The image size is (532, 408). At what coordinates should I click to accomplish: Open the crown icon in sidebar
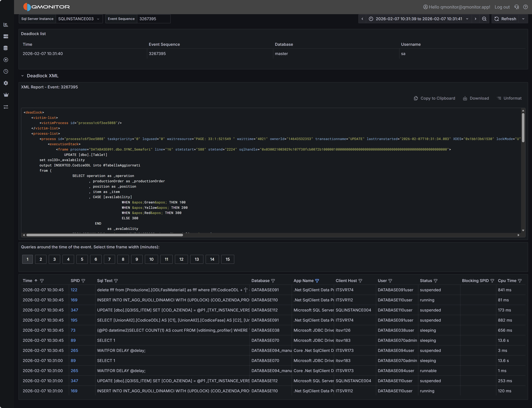[x=6, y=95]
